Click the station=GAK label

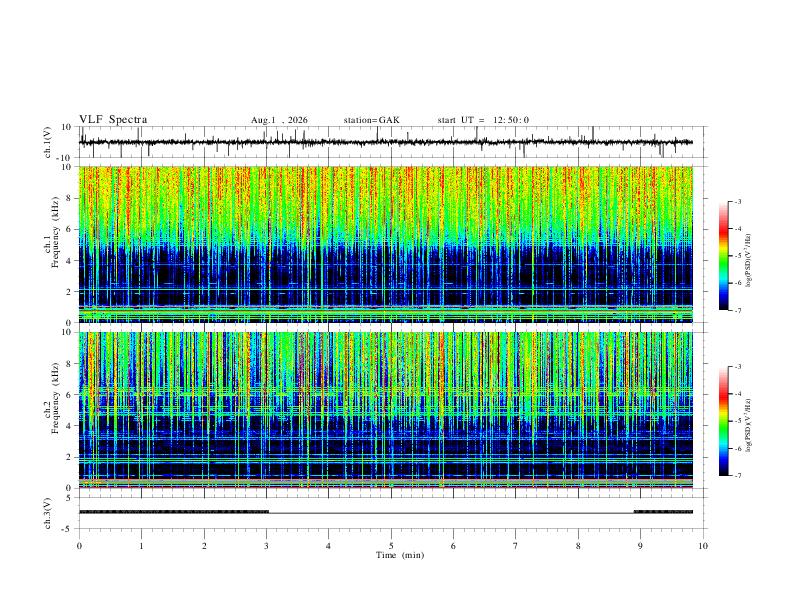[371, 120]
